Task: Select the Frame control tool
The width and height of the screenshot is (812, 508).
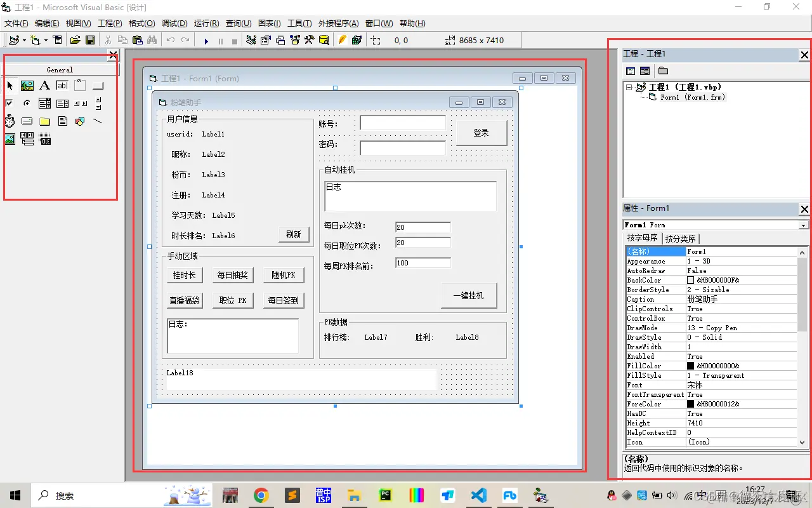Action: click(x=80, y=86)
